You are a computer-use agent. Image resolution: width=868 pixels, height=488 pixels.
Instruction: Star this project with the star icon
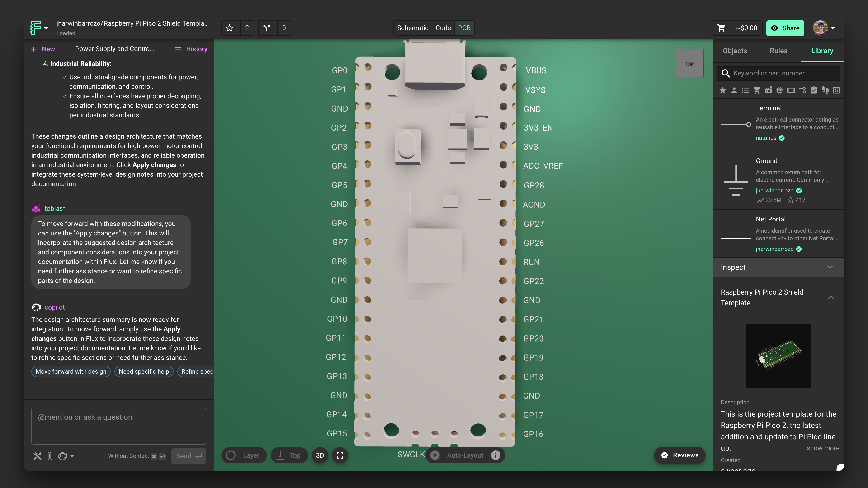[230, 28]
